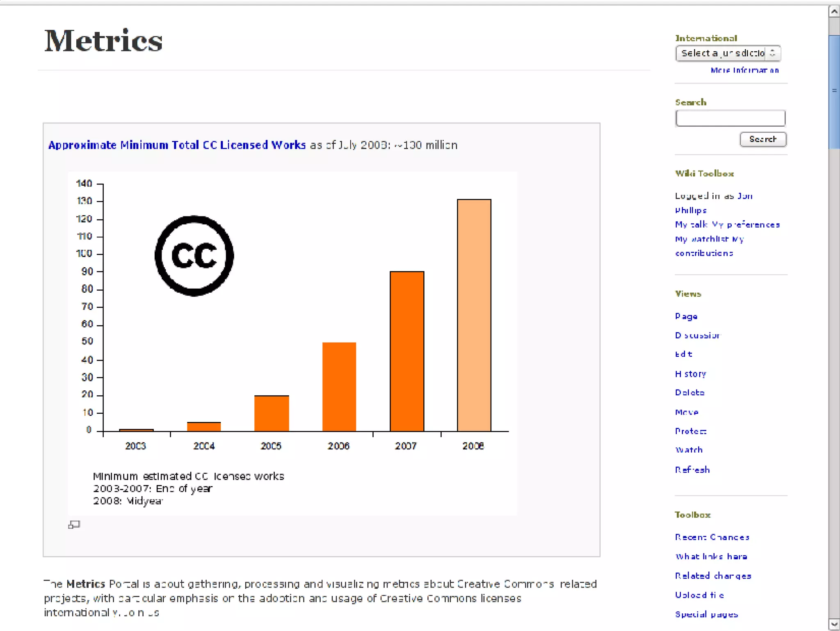Open the More Information link
Image resolution: width=840 pixels, height=631 pixels.
coord(744,71)
